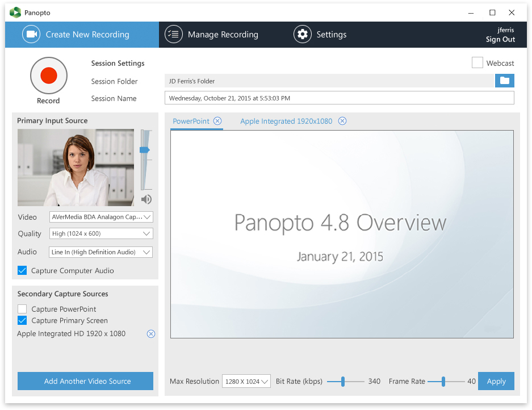Expand the Quality dropdown
Image resolution: width=532 pixels, height=410 pixels.
101,233
